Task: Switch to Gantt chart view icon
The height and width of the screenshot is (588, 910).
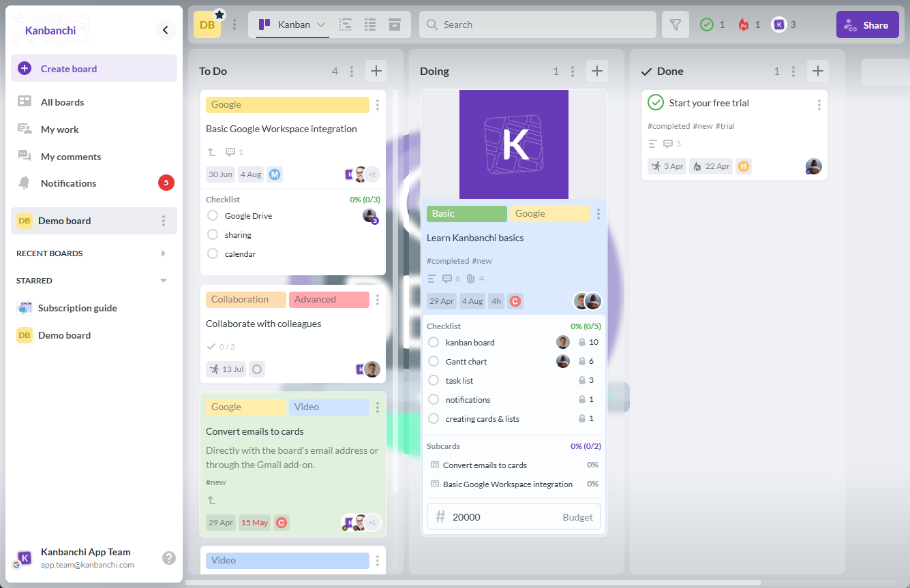Action: pyautogui.click(x=346, y=25)
